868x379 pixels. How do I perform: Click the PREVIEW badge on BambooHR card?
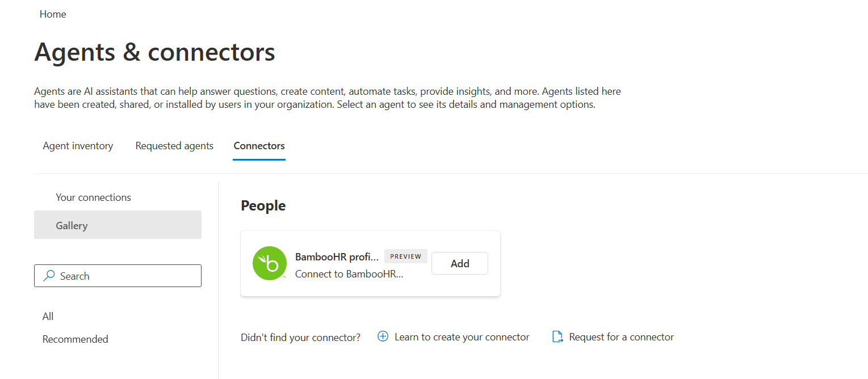(x=406, y=256)
